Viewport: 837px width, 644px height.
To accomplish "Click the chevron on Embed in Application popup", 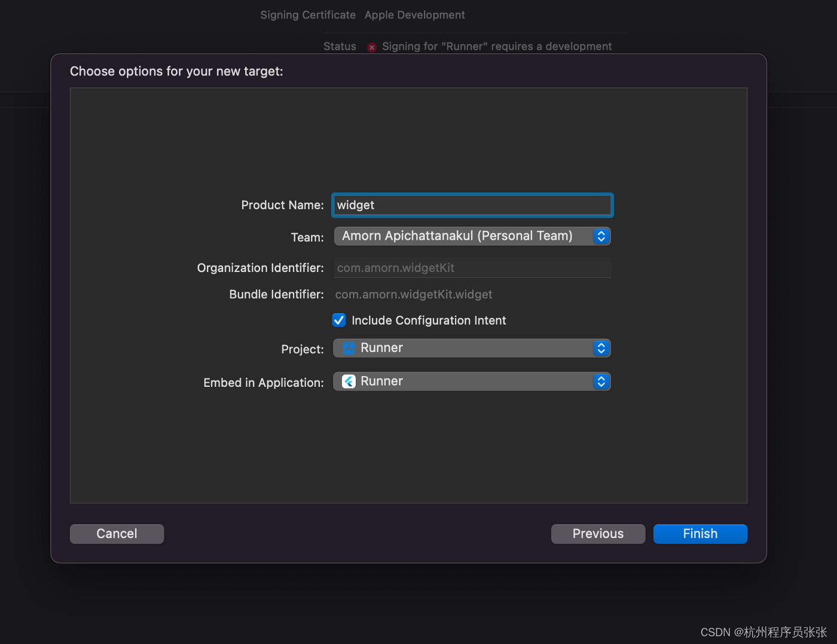I will click(601, 381).
